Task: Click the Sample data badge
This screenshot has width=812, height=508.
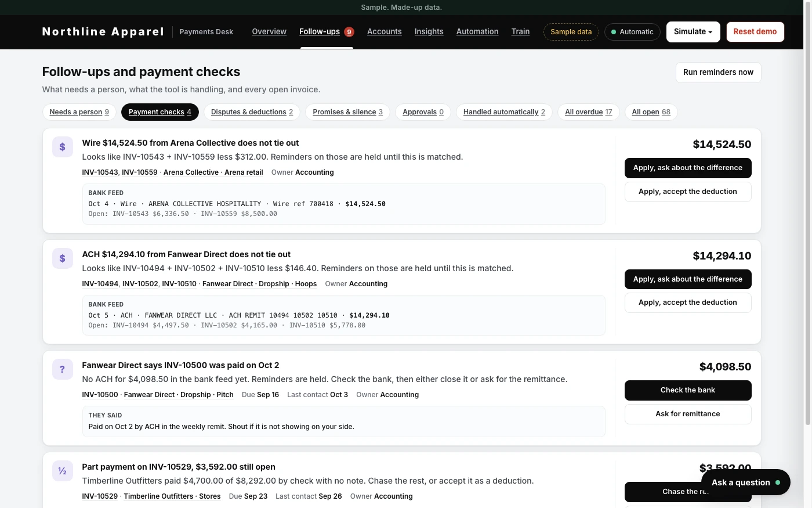Action: [x=571, y=32]
